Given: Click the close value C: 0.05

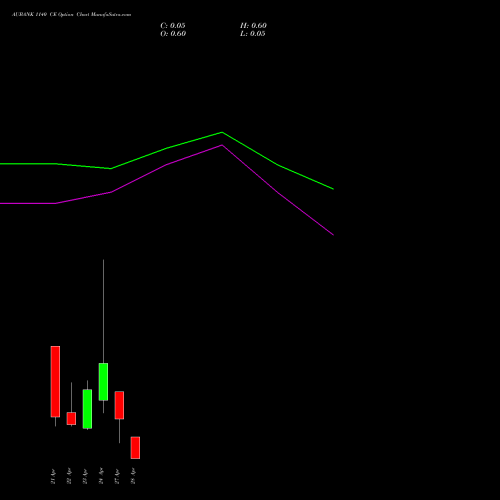Looking at the screenshot, I should tap(173, 26).
